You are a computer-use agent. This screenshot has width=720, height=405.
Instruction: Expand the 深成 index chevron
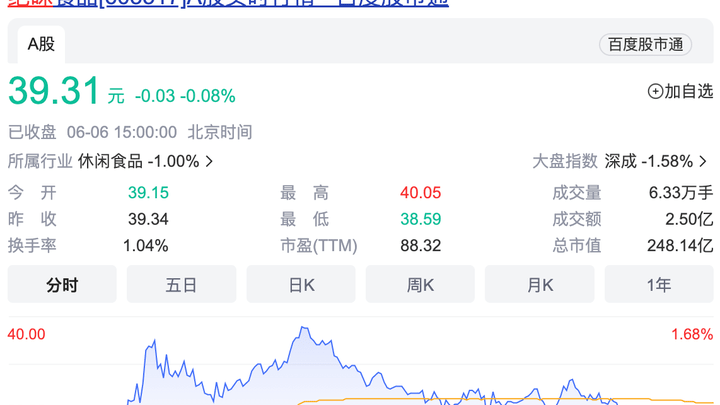pyautogui.click(x=703, y=162)
